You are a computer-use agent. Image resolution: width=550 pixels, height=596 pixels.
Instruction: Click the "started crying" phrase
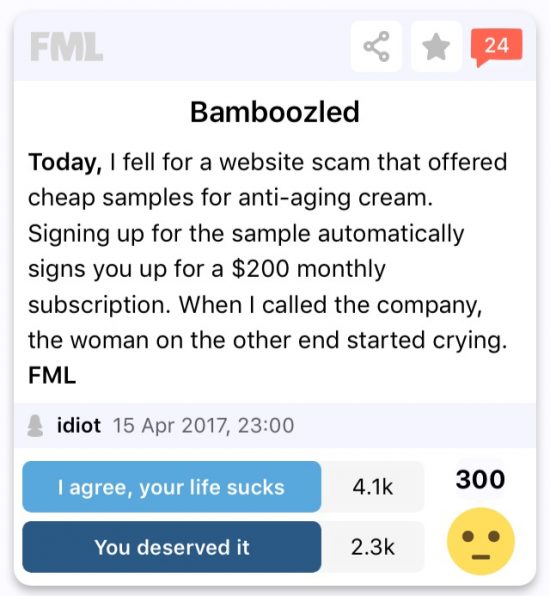427,340
